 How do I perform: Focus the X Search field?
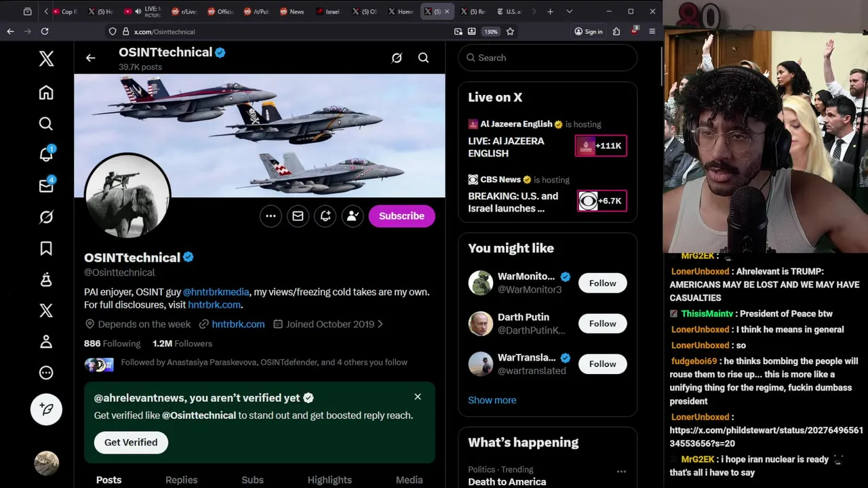point(548,58)
